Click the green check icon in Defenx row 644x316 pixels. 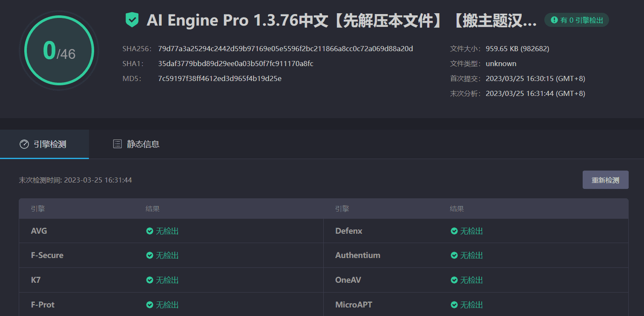click(x=454, y=231)
